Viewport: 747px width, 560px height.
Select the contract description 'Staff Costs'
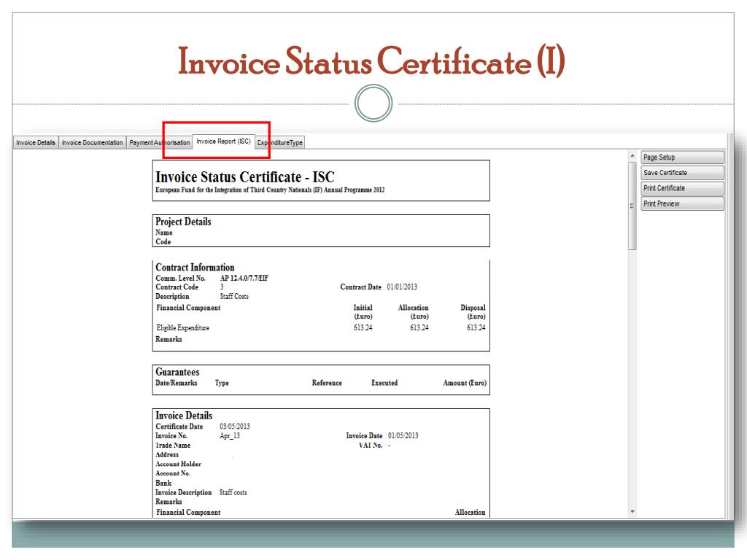pos(234,296)
